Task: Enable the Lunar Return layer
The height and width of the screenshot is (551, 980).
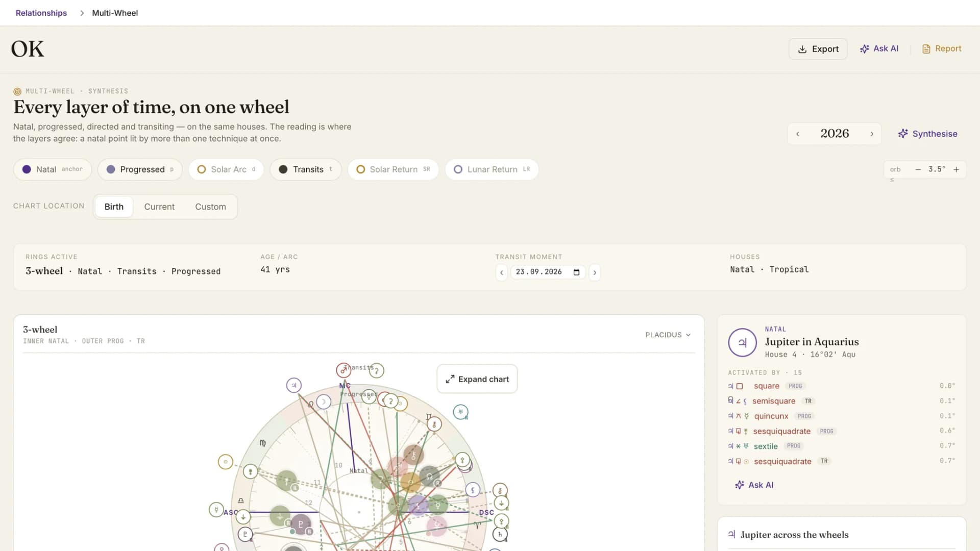Action: coord(492,169)
